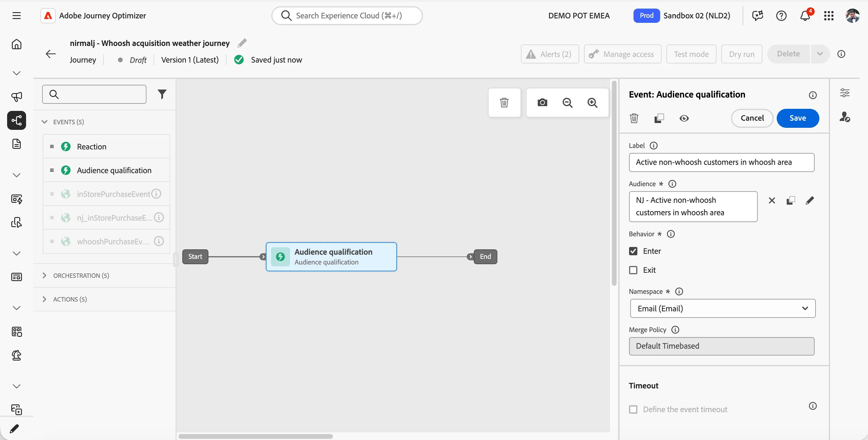The image size is (868, 440).
Task: Uncheck the Enter behavior checkbox
Action: click(x=633, y=251)
